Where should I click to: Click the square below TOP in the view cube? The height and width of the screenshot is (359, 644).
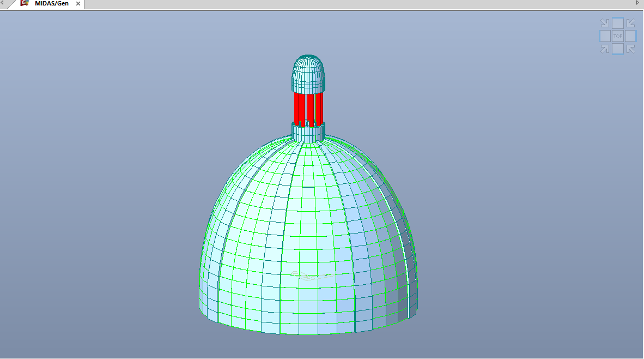point(618,49)
